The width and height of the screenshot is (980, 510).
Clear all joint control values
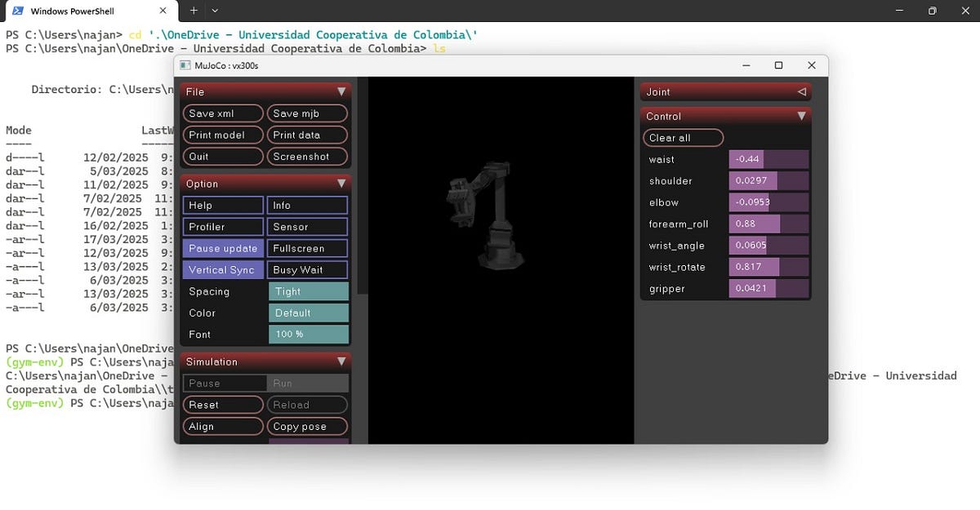tap(683, 137)
